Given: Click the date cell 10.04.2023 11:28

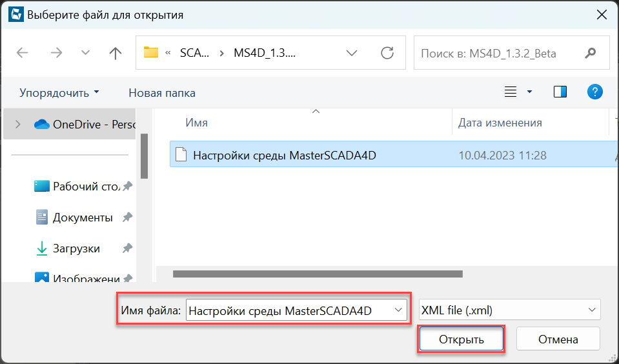Looking at the screenshot, I should pyautogui.click(x=502, y=155).
